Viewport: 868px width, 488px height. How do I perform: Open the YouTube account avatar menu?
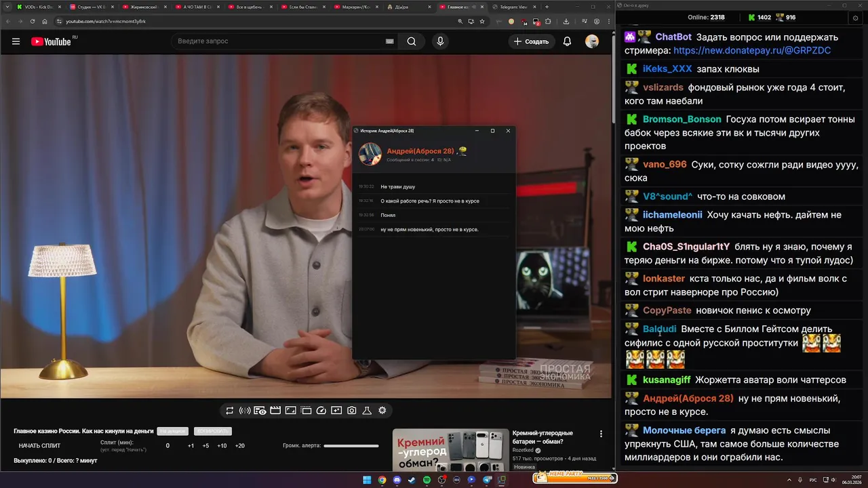click(x=592, y=41)
